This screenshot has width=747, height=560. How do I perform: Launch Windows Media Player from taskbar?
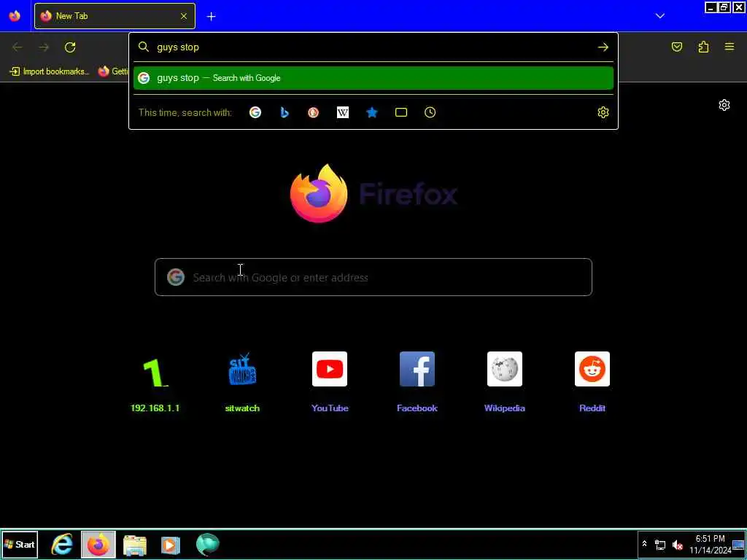171,545
